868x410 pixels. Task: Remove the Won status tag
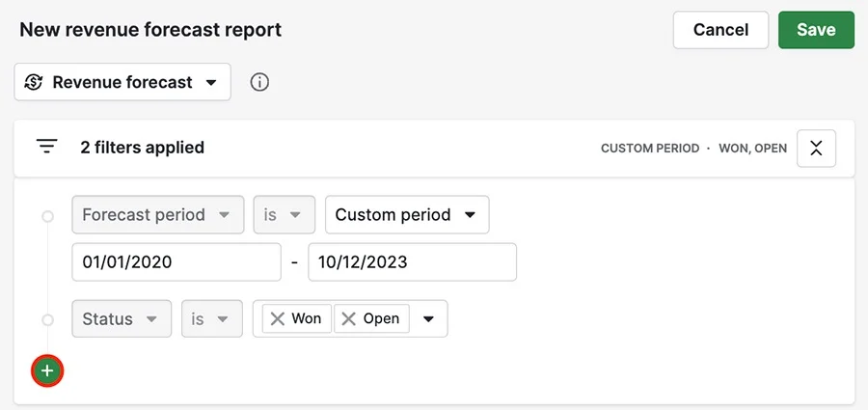(x=278, y=318)
